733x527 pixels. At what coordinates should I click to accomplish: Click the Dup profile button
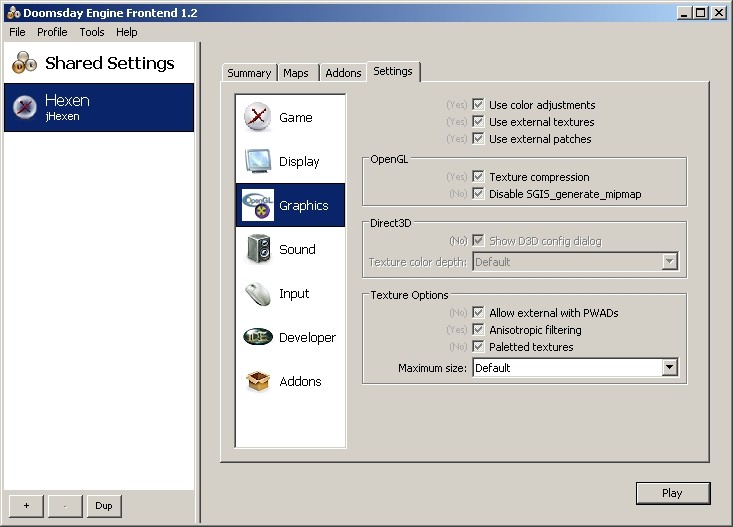104,506
